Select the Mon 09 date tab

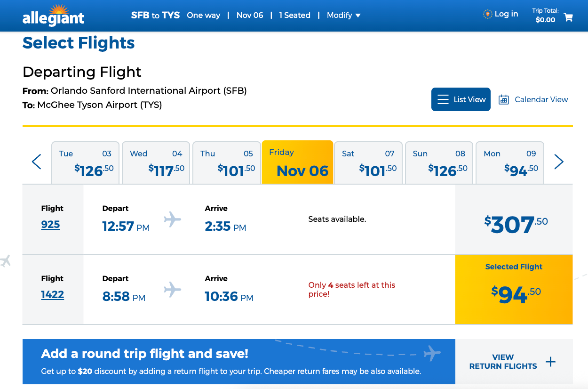click(509, 162)
